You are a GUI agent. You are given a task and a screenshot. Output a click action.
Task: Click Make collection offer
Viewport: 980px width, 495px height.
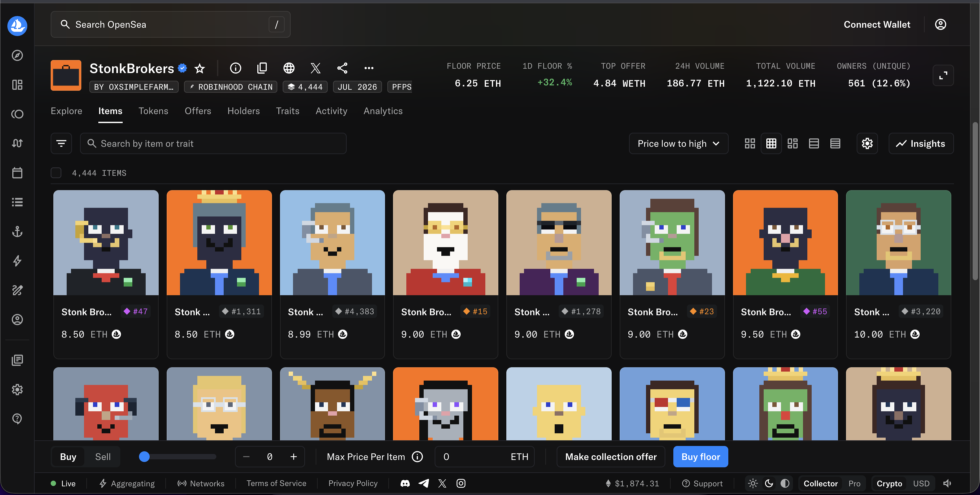coord(611,457)
